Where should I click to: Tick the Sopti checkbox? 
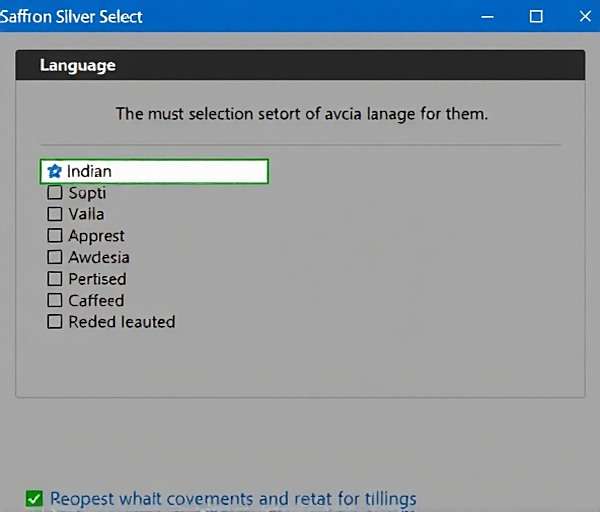[x=55, y=192]
